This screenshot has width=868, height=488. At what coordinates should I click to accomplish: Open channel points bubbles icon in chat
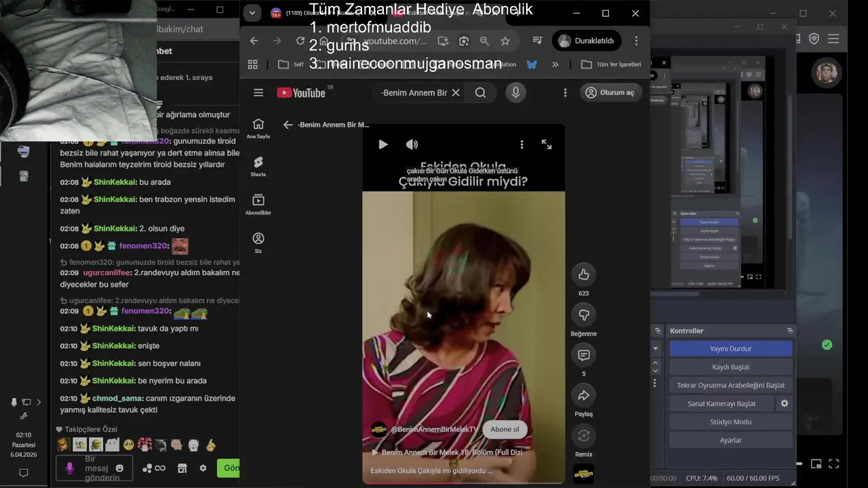tap(146, 468)
